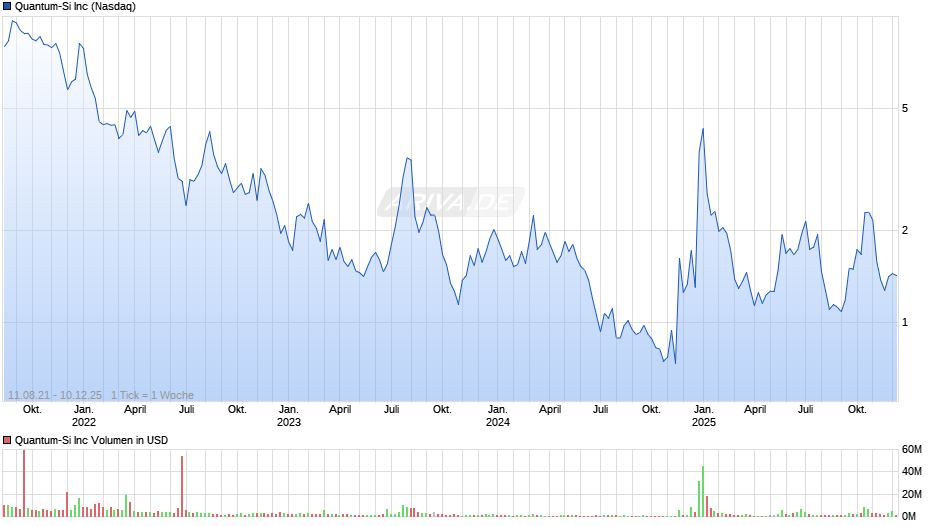The height and width of the screenshot is (526, 940).
Task: Click the '1 Tick = 1 Woche' label
Action: click(152, 395)
